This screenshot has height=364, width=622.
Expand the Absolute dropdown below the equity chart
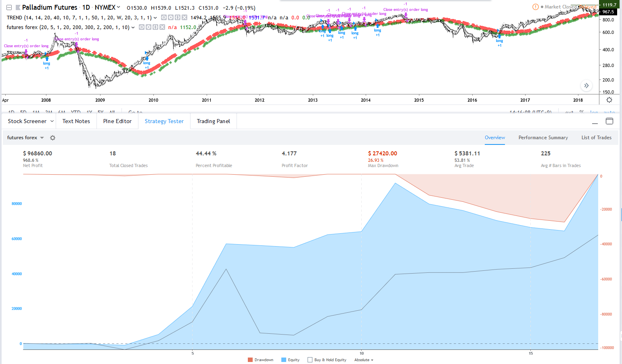click(x=364, y=360)
